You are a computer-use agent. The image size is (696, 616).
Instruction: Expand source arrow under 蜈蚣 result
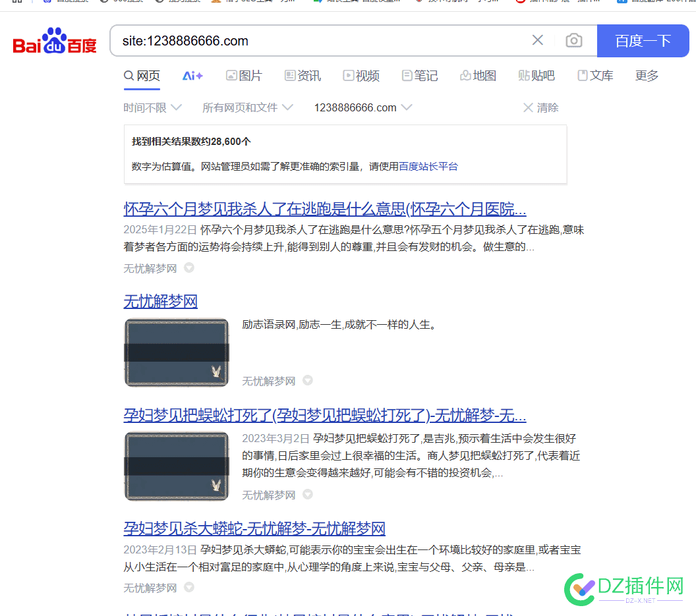pyautogui.click(x=308, y=494)
